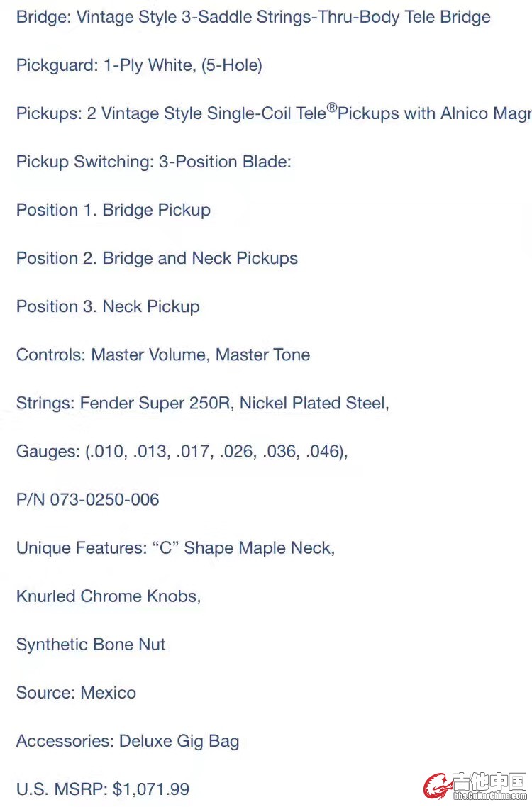The image size is (532, 807).
Task: Click the bbs.GuitarChina.com watermark URL
Action: [x=490, y=796]
